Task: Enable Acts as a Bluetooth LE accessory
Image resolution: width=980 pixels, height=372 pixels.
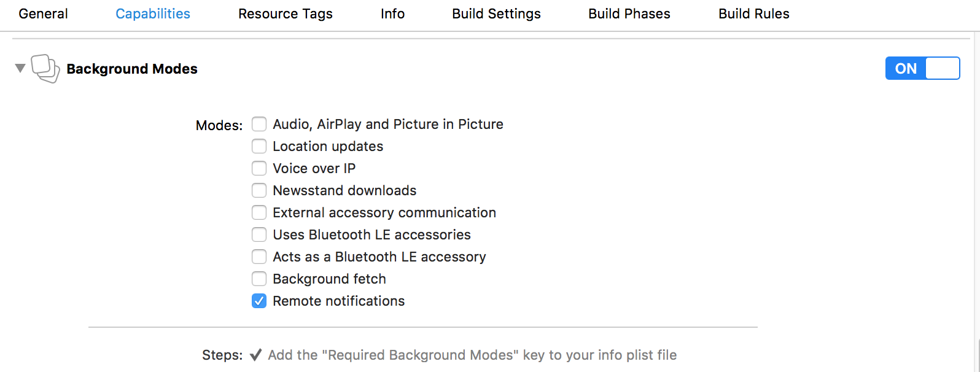Action: pyautogui.click(x=259, y=257)
